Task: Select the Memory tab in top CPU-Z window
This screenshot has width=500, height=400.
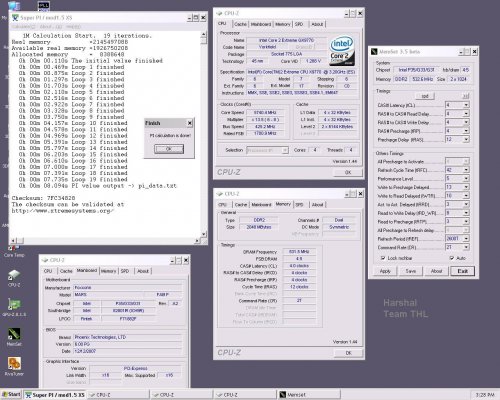Action: pyautogui.click(x=283, y=24)
